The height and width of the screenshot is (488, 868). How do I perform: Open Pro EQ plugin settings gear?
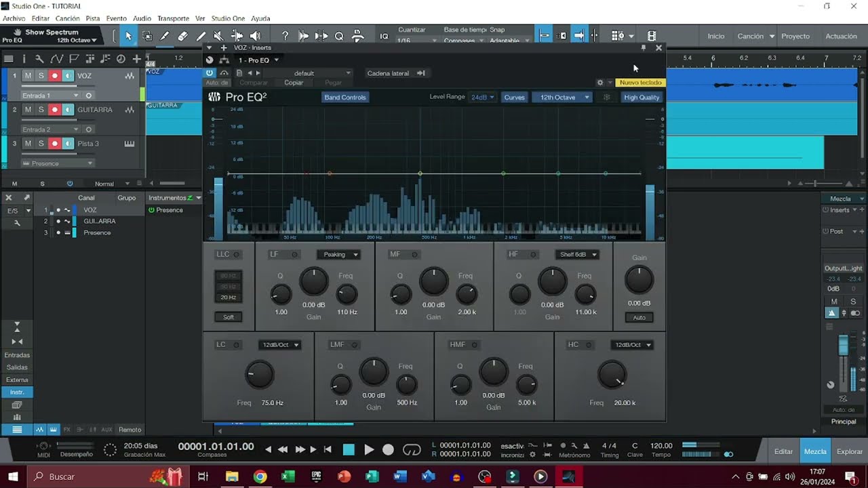point(600,83)
